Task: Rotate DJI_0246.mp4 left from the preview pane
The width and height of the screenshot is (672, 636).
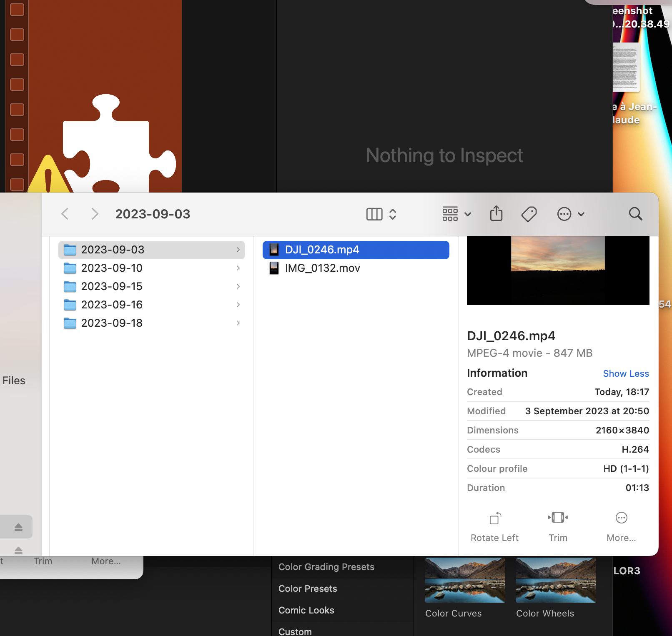Action: coord(494,525)
